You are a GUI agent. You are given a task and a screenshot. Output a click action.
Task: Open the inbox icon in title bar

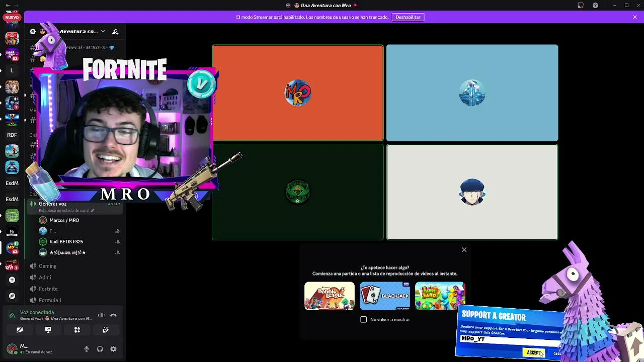click(581, 6)
